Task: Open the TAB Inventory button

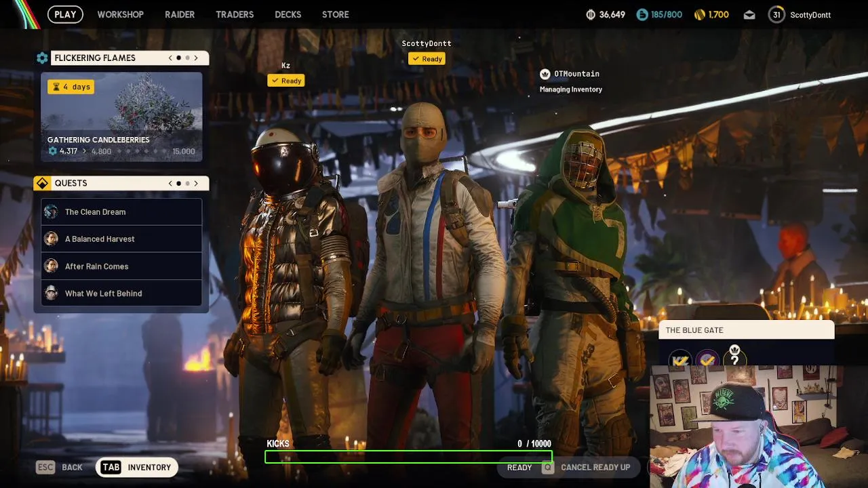Action: coord(137,467)
